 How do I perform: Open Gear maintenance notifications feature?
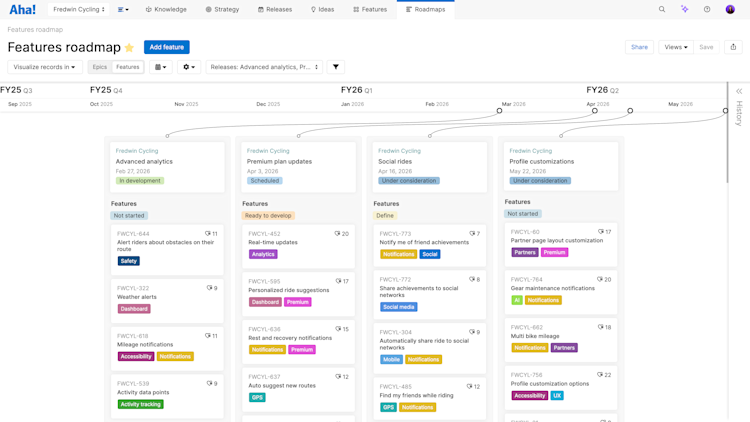pos(561,292)
